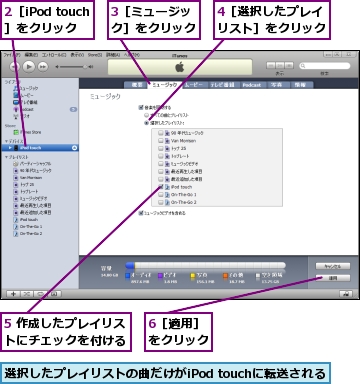Click the add playlist plus button

[x=14, y=294]
